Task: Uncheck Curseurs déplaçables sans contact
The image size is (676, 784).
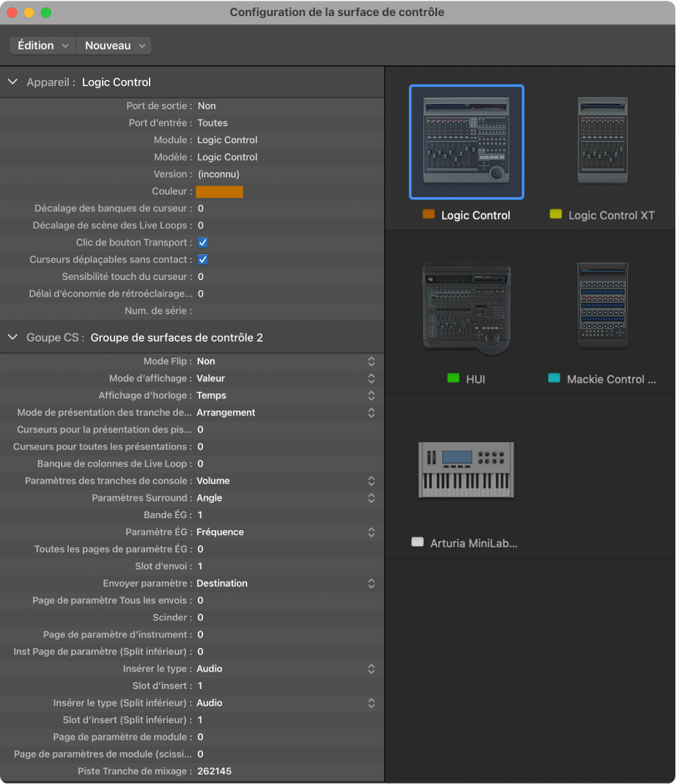Action: (202, 259)
